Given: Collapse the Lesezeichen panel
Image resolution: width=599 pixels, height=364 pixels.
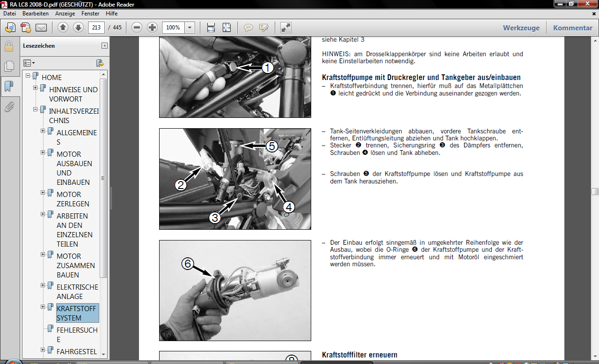Looking at the screenshot, I should [104, 46].
